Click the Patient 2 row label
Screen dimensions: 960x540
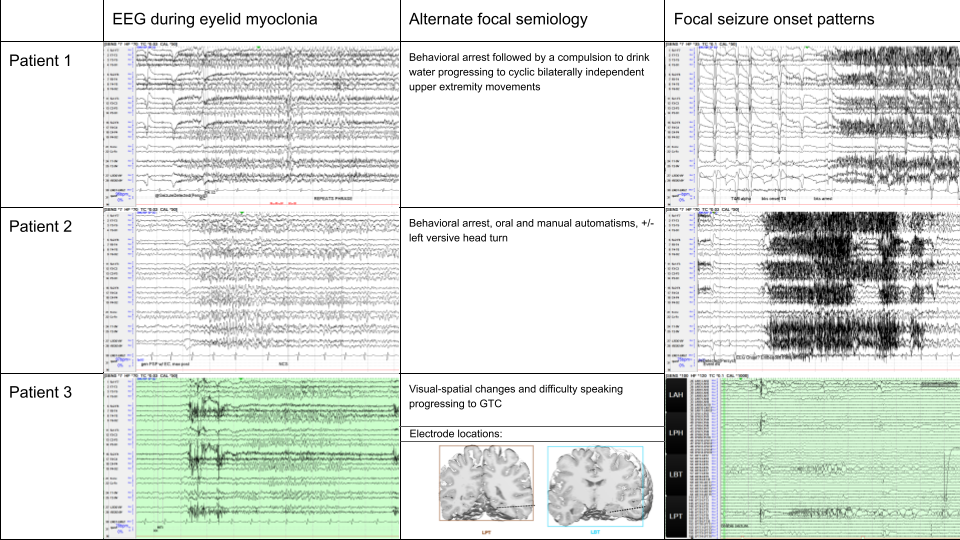tap(40, 226)
